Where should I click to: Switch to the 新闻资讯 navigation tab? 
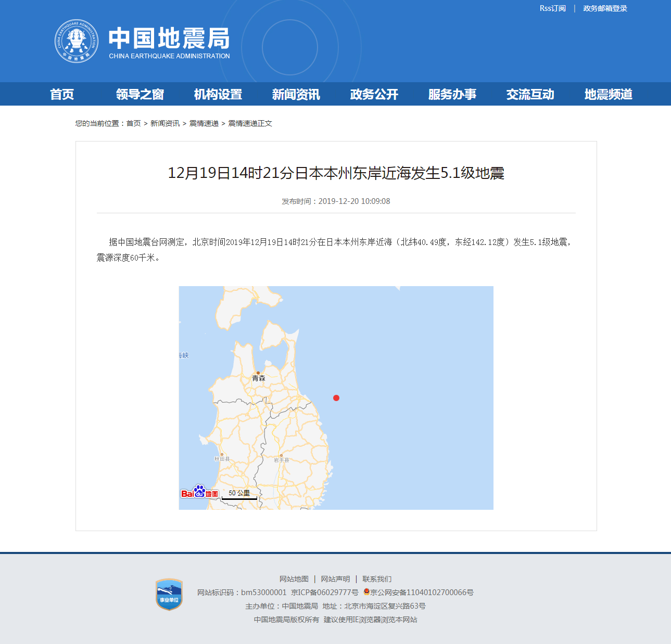(x=295, y=94)
